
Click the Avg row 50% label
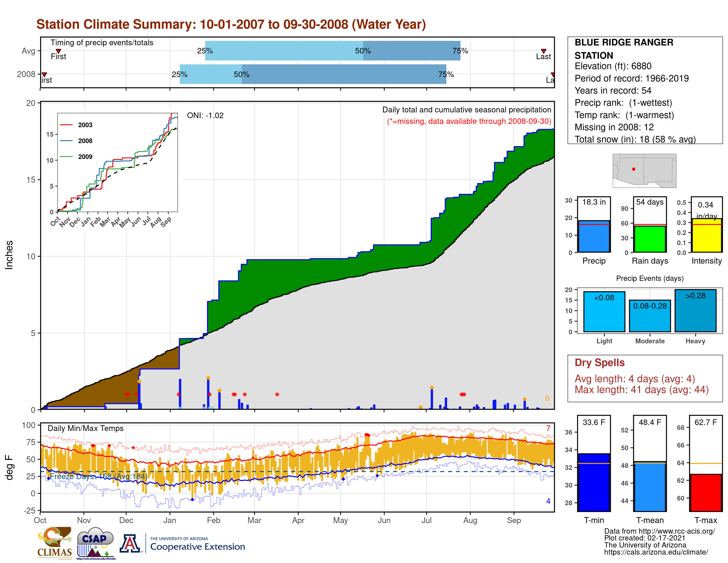[363, 51]
